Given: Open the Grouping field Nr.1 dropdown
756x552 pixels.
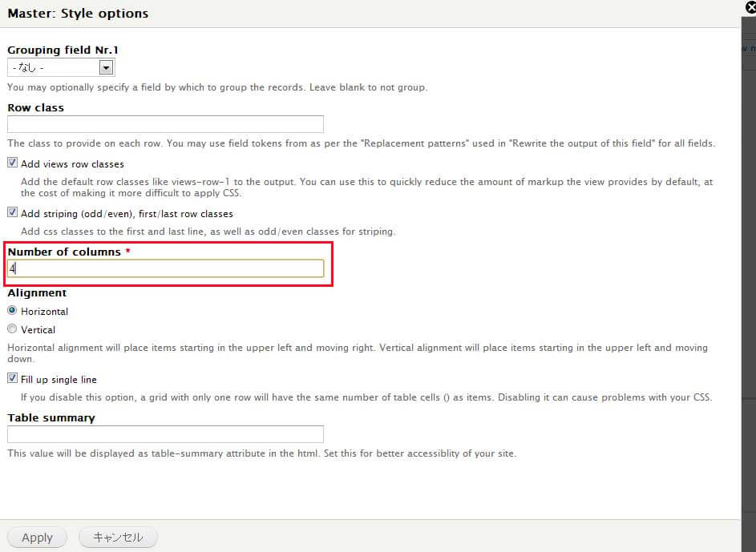Looking at the screenshot, I should pyautogui.click(x=61, y=68).
